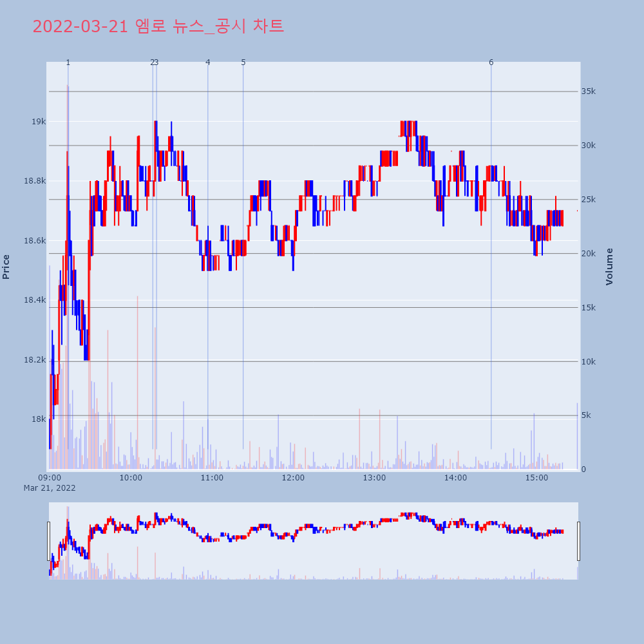The image size is (644, 644).
Task: Click the '15:00' time axis label
Action: (x=537, y=478)
